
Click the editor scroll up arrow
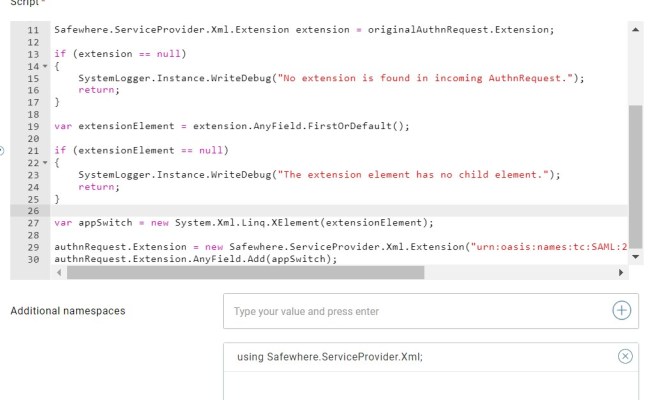pos(635,29)
